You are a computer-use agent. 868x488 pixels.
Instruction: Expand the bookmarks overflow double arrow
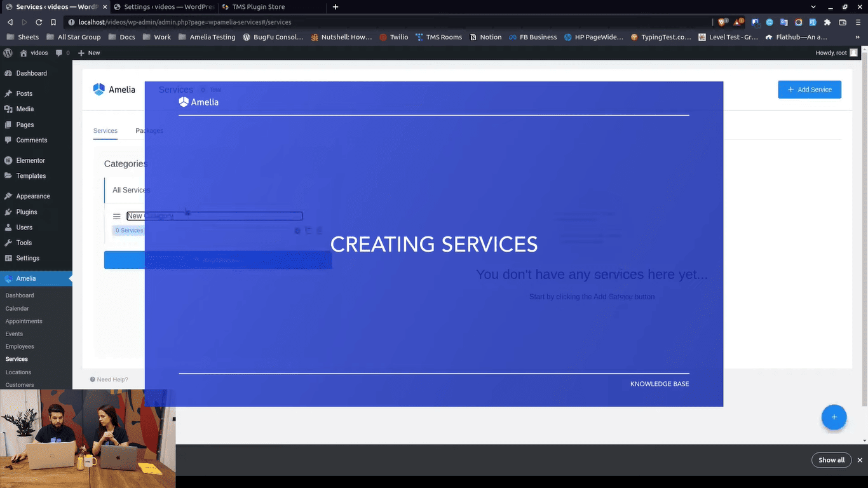[x=858, y=37]
